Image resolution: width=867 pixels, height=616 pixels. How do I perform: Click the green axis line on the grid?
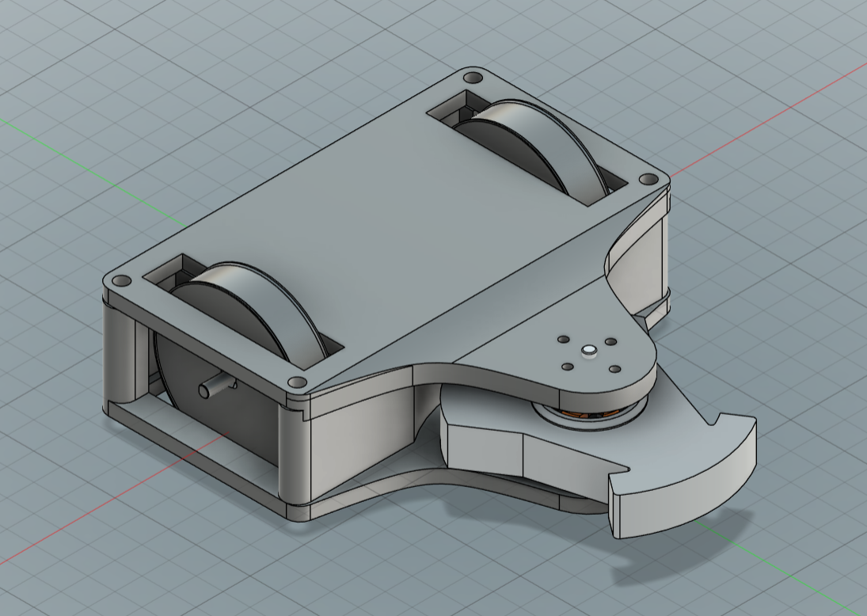79,158
